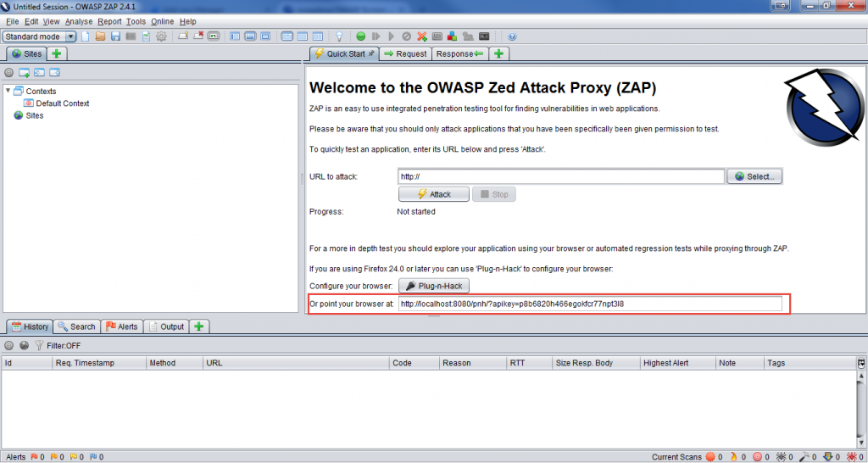
Task: Click green plus after the Response tab
Action: (x=498, y=53)
